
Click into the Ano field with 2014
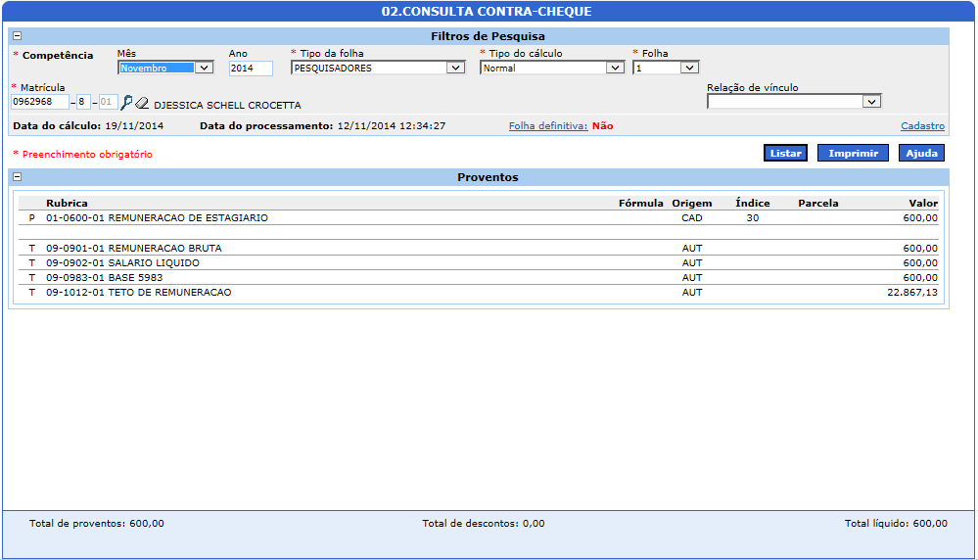(250, 69)
